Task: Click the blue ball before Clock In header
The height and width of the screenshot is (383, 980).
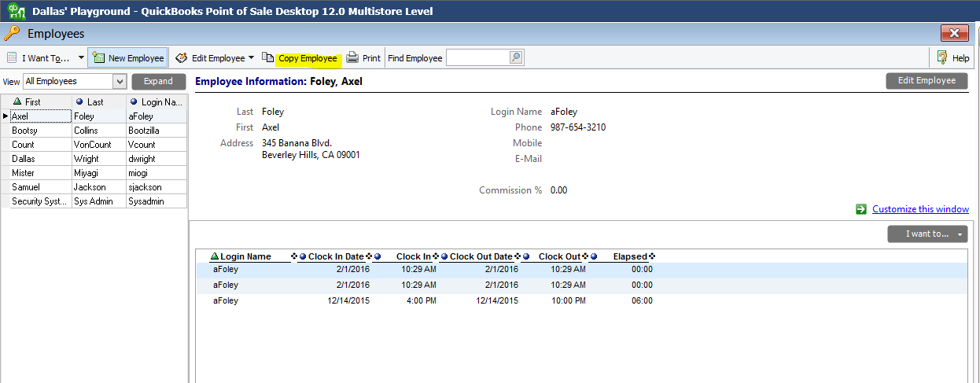Action: (378, 256)
